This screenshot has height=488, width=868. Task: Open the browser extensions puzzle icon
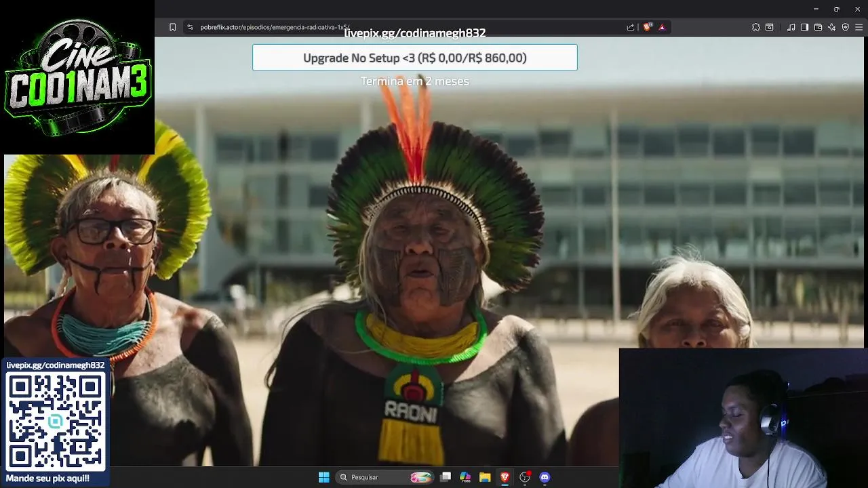pos(756,27)
